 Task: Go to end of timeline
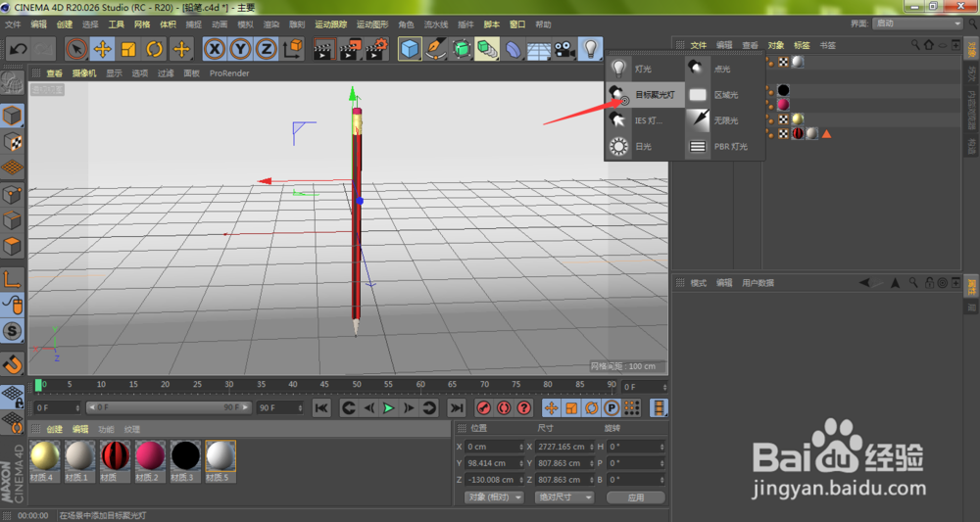pos(457,407)
